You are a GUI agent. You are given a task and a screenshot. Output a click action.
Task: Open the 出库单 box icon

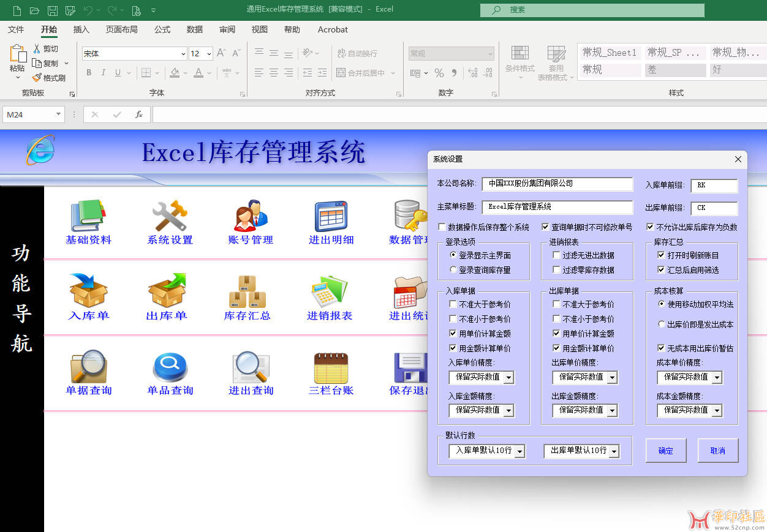click(x=167, y=291)
